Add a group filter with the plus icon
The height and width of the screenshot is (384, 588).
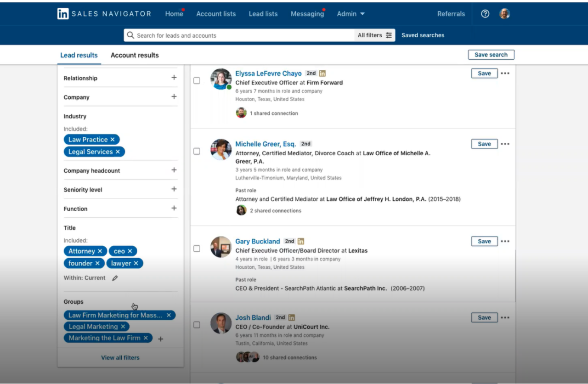pyautogui.click(x=160, y=339)
